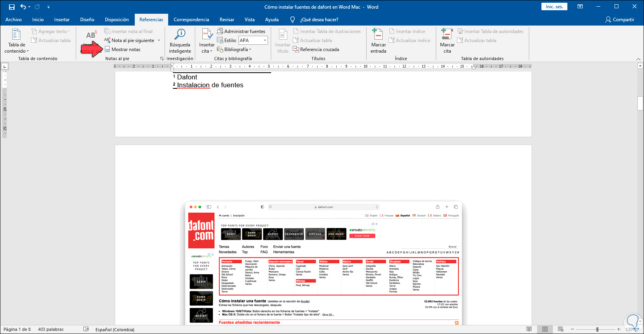Open the Archivo tab
Viewport: 644px width, 334px height.
[13, 20]
